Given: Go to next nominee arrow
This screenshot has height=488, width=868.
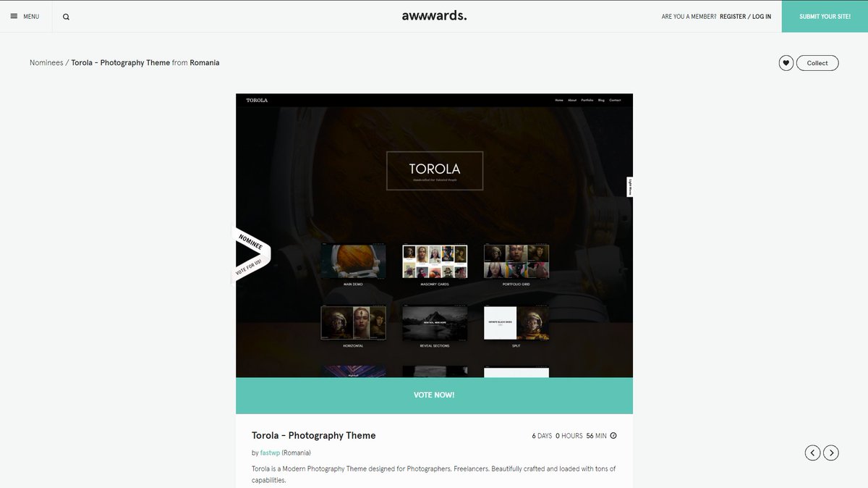Looking at the screenshot, I should tap(831, 453).
